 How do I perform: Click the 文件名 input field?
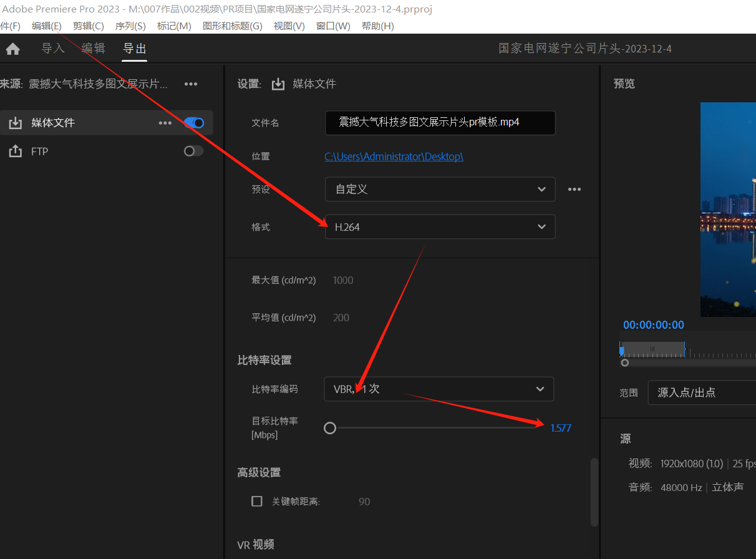click(x=440, y=123)
